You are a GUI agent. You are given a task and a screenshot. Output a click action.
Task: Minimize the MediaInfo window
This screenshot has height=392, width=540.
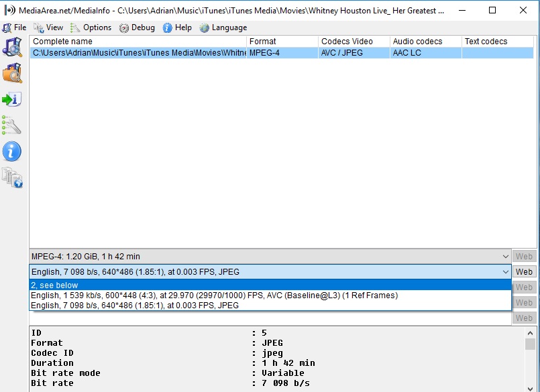[x=462, y=10]
